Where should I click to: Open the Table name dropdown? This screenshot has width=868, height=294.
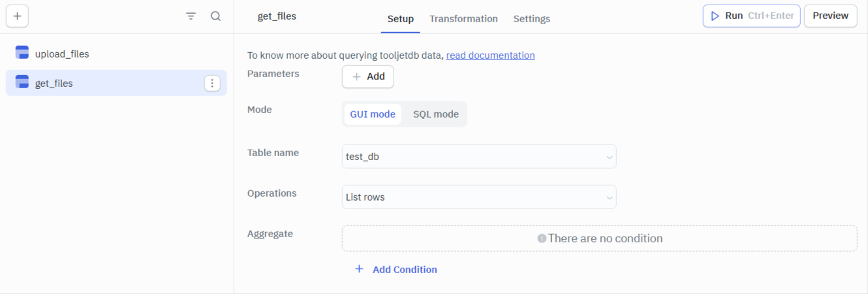coord(478,157)
